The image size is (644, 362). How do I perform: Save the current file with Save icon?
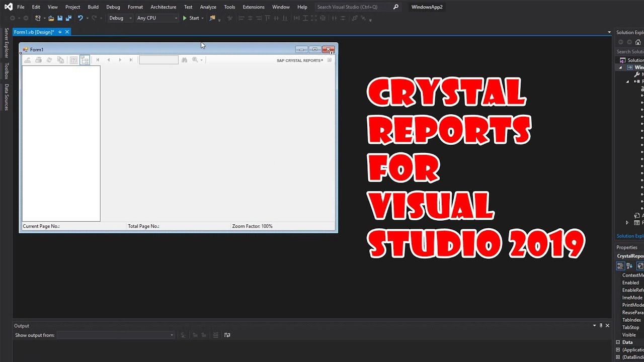click(60, 18)
